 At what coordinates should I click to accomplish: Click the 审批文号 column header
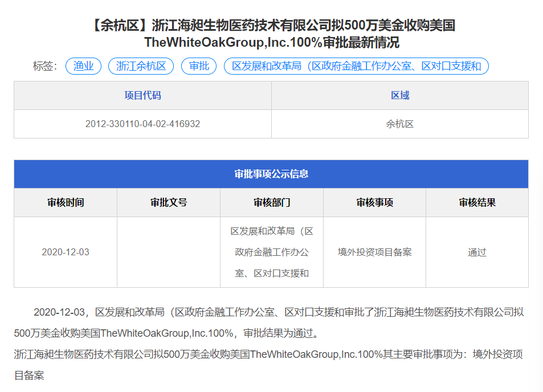169,203
